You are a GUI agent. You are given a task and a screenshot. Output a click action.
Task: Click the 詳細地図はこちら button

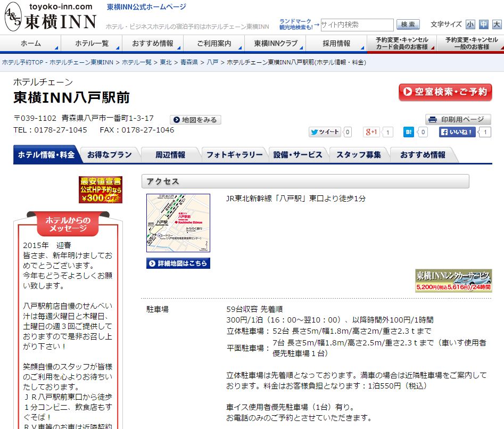[x=178, y=263]
